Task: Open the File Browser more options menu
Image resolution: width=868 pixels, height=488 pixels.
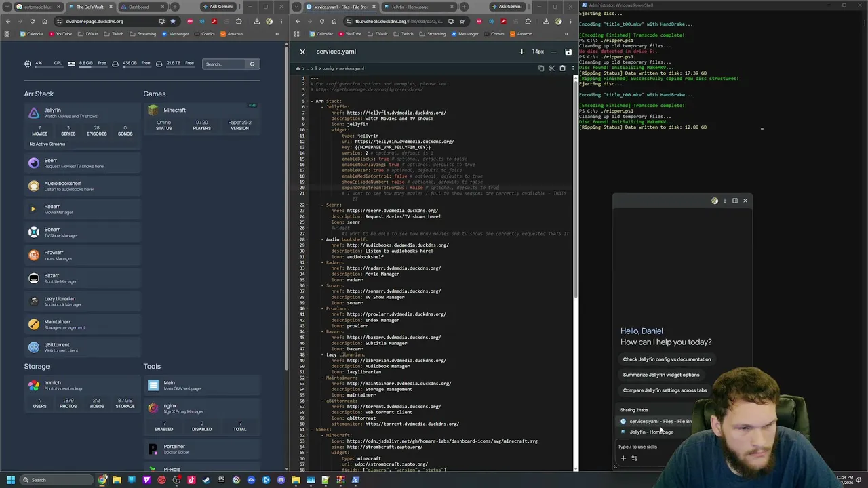Action: [x=572, y=68]
